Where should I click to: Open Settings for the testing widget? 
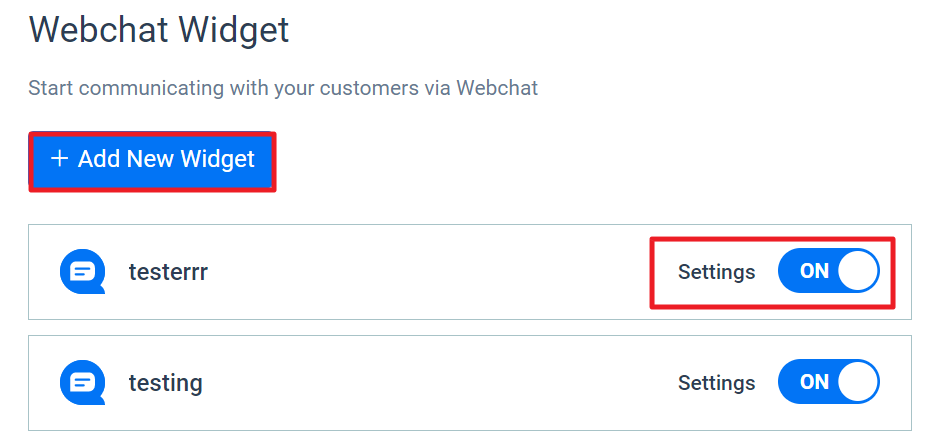pos(716,383)
